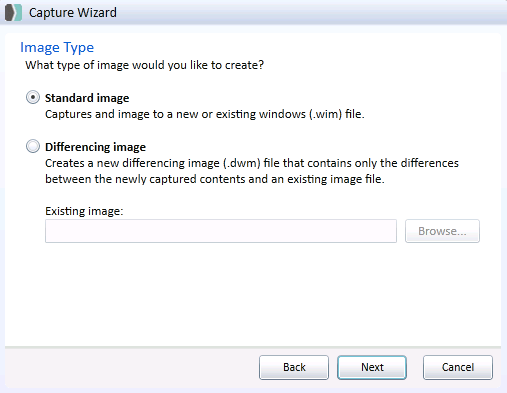Screen dimensions: 507x393
Task: Click the 'Image Type' heading
Action: pos(57,48)
